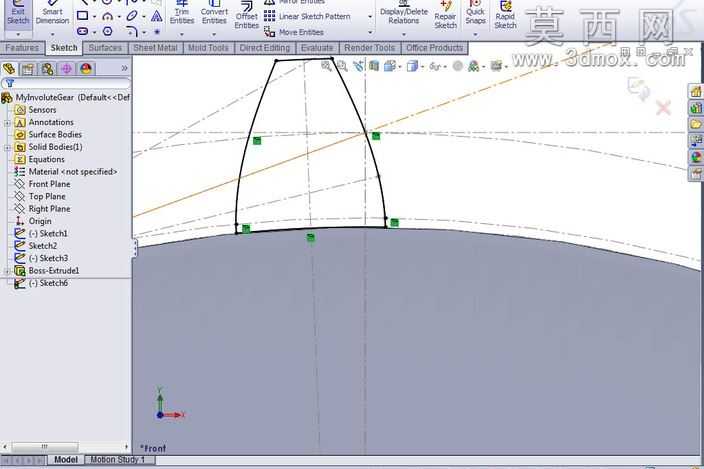Image resolution: width=704 pixels, height=469 pixels.
Task: Open the Move Entities dropdown arrow
Action: (x=370, y=32)
